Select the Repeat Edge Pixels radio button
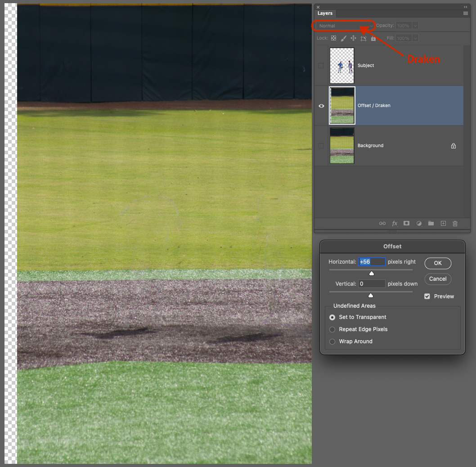This screenshot has height=467, width=476. [332, 329]
